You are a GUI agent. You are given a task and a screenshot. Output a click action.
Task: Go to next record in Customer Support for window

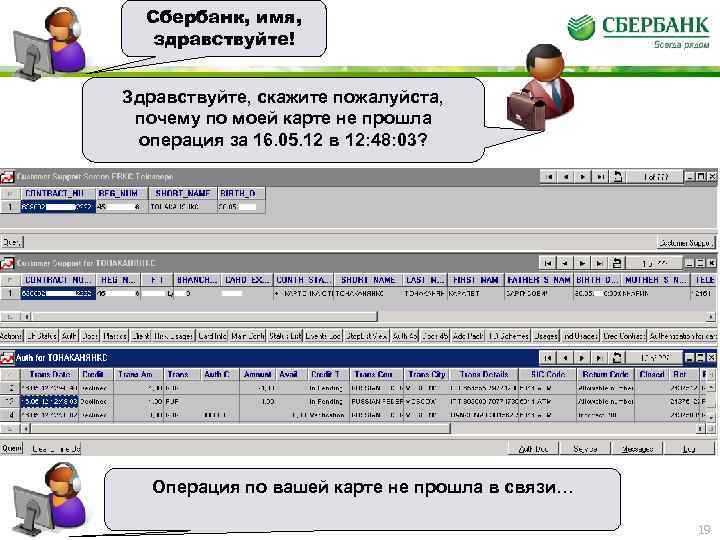582,263
